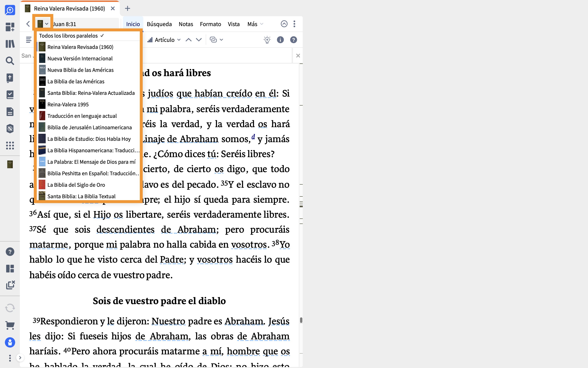Open a new tab with plus
Image resolution: width=588 pixels, height=368 pixels.
(x=128, y=9)
